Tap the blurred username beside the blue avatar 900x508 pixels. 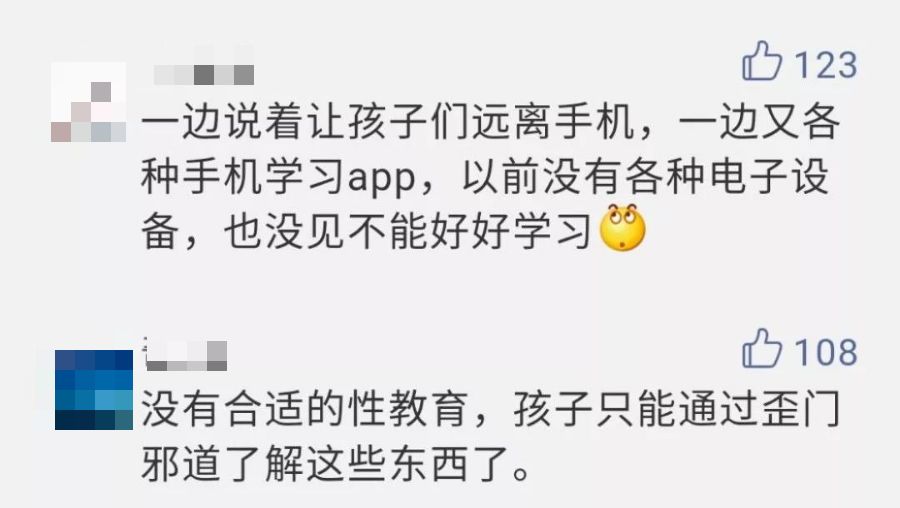point(185,355)
